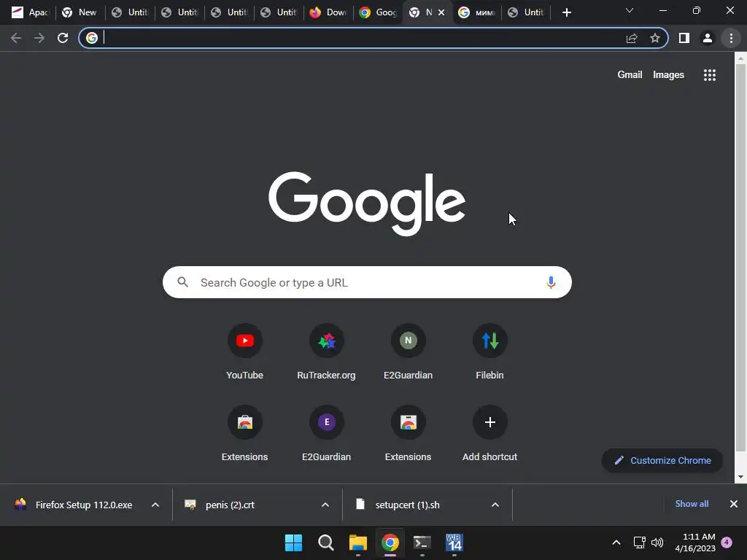This screenshot has width=747, height=560.
Task: Open the E2Guardian shortcut with purple E icon
Action: 326,434
